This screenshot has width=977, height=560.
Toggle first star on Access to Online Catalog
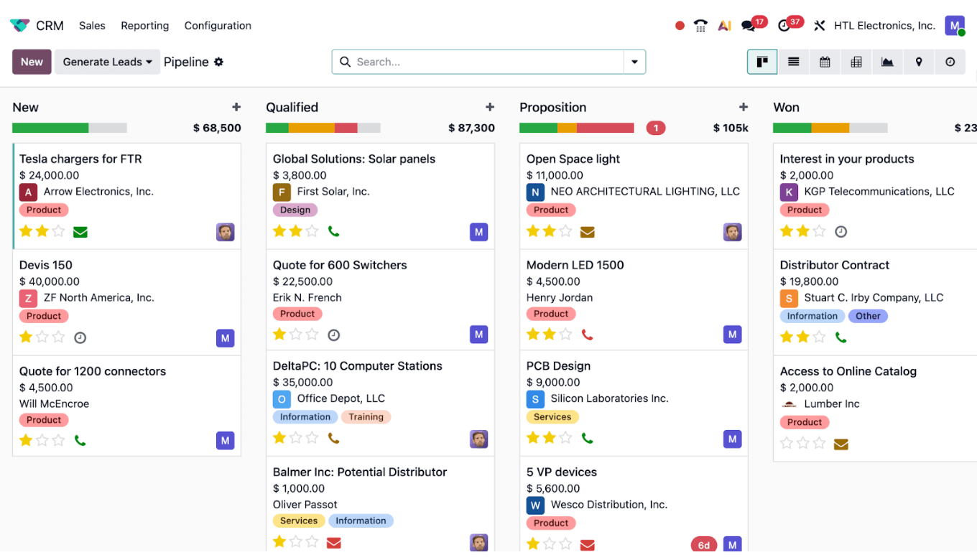coord(786,444)
